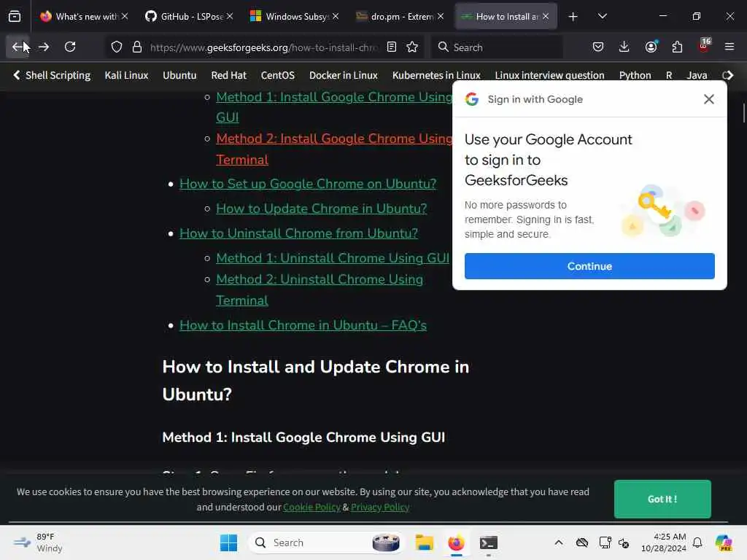Open the downloads panel
Image resolution: width=747 pixels, height=560 pixels.
624,47
